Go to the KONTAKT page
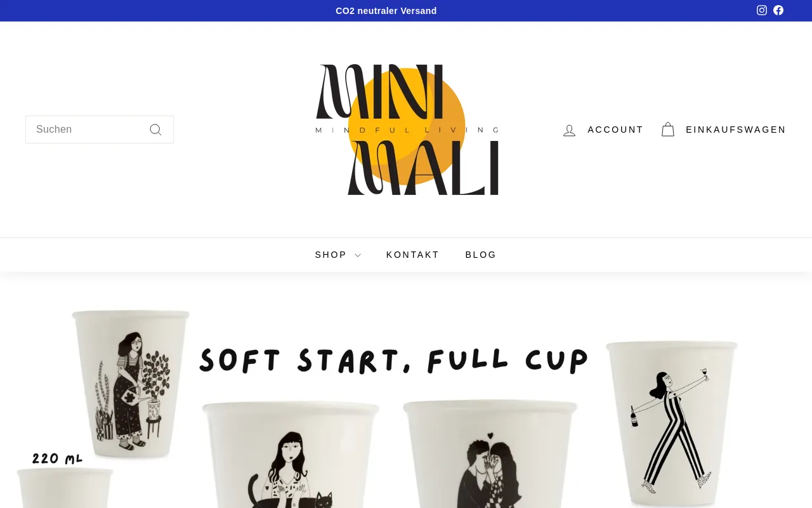Viewport: 812px width, 508px height. (413, 255)
